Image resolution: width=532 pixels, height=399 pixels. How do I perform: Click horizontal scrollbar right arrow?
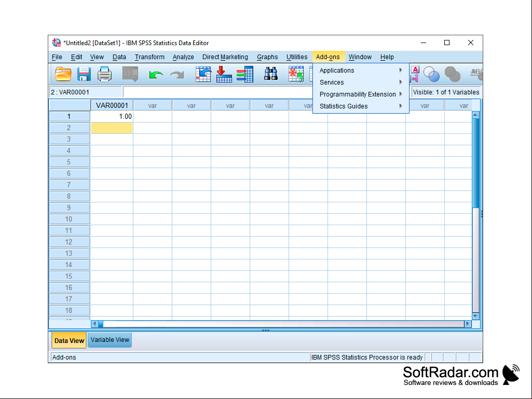[468, 324]
